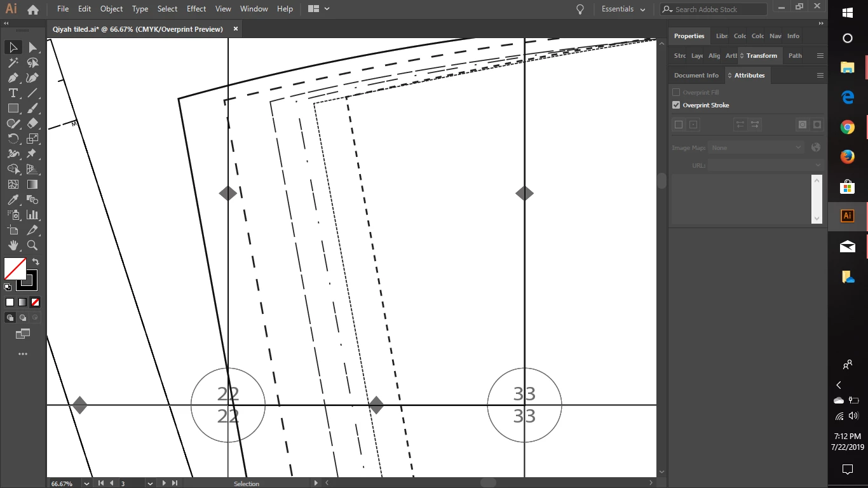Open the Window menu
The image size is (868, 488).
click(x=254, y=9)
